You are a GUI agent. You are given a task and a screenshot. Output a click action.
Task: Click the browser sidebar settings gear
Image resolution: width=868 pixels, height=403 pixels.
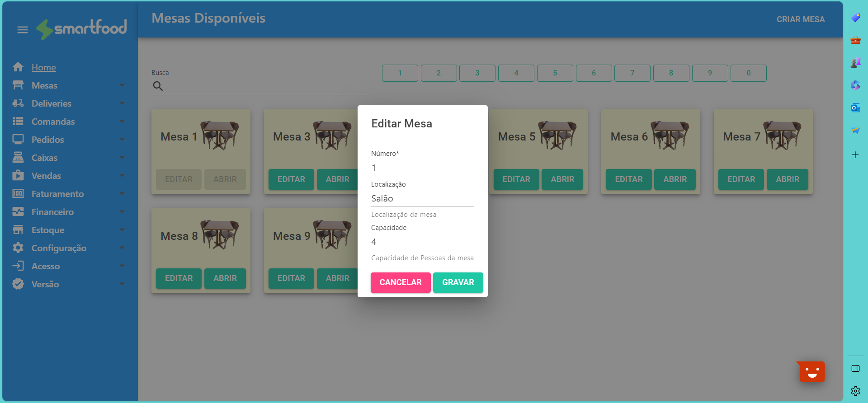tap(855, 391)
